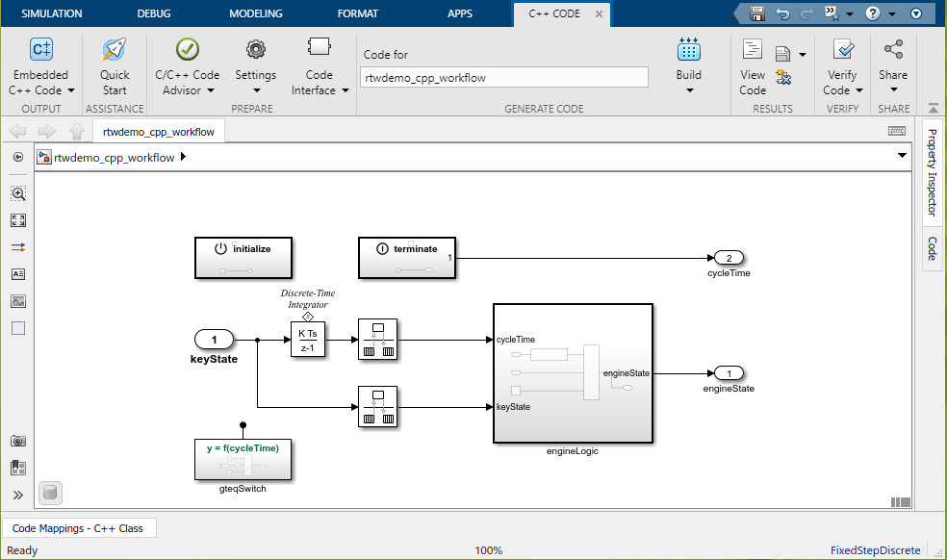Switch to the SIMULATION tab
Image resolution: width=947 pixels, height=560 pixels.
pos(52,13)
